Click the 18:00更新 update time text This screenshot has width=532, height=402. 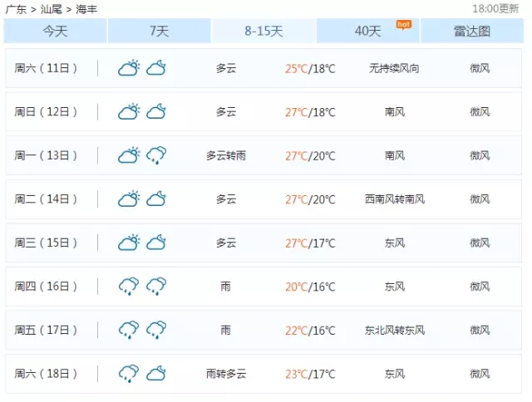click(x=497, y=8)
